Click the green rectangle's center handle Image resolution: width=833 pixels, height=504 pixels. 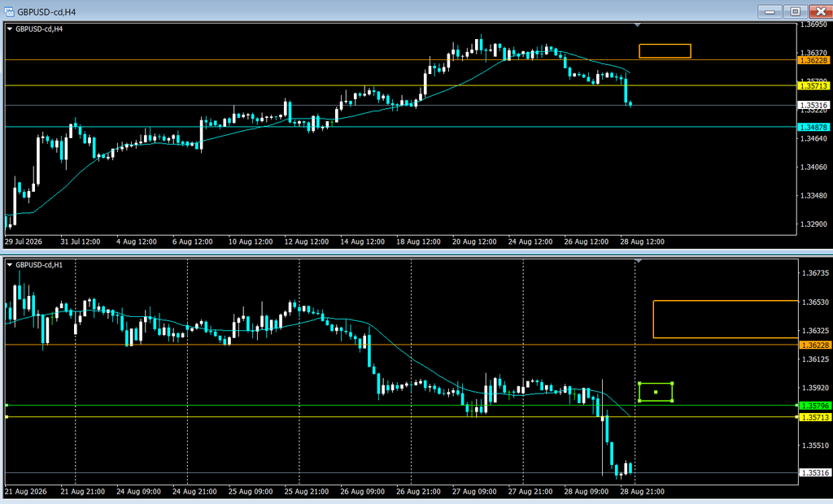[656, 392]
